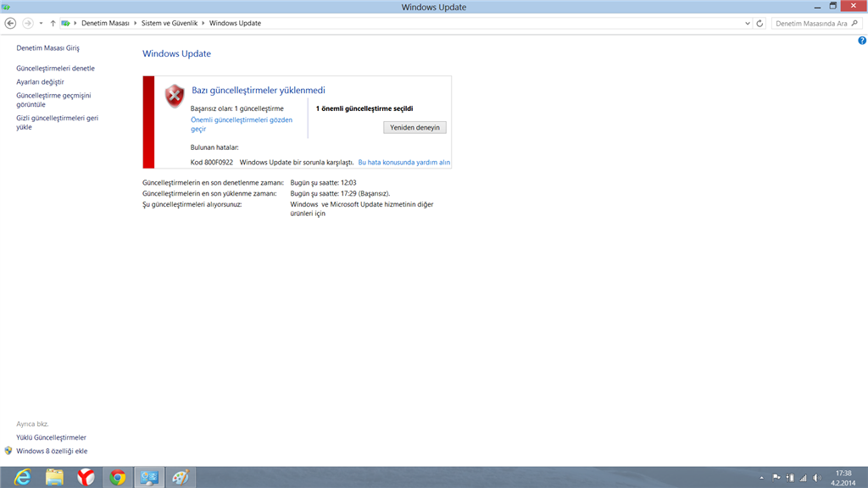Screen dimensions: 868x488
Task: Click the forward navigation arrow
Action: [27, 23]
